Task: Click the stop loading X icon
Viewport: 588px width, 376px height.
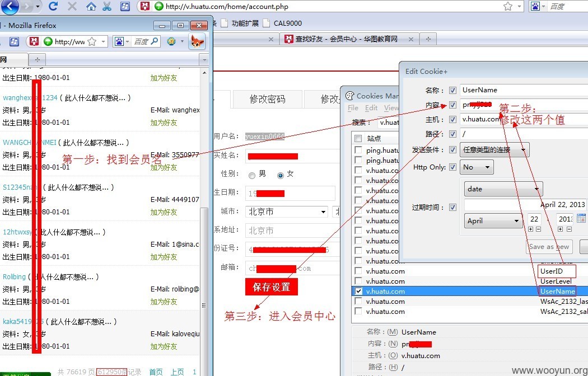Action: pos(72,6)
